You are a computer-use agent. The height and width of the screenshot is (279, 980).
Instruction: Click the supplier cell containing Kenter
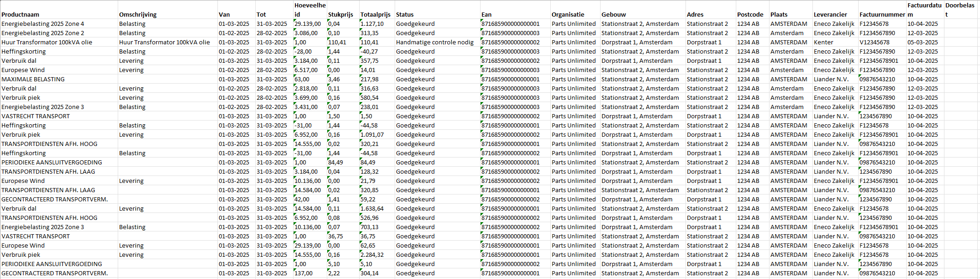824,42
